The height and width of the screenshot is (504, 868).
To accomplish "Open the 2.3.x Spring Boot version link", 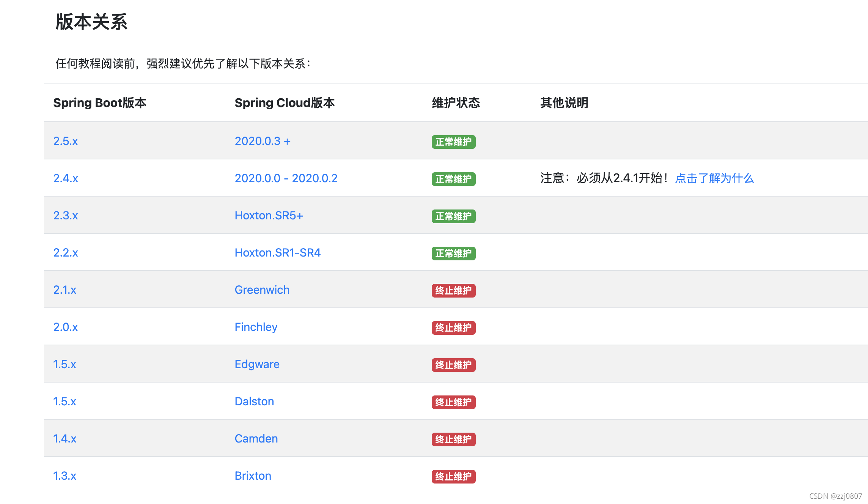I will (x=65, y=216).
